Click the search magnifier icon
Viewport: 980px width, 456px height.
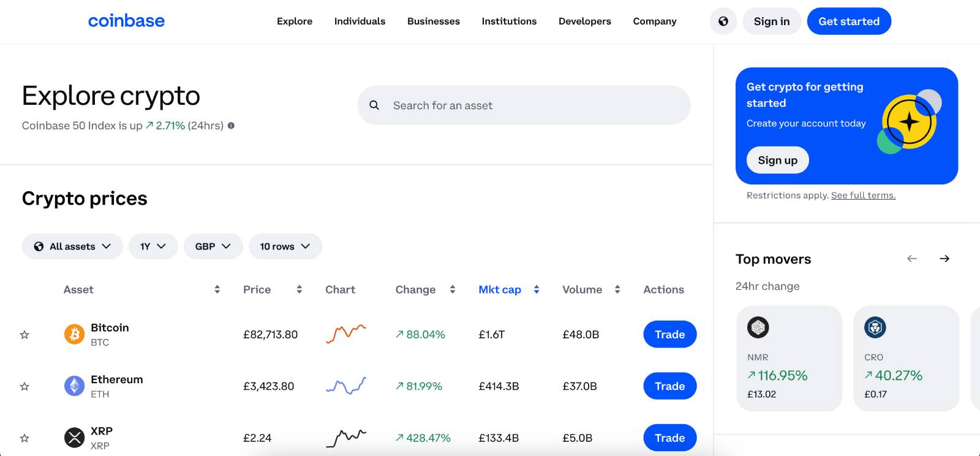(x=374, y=105)
